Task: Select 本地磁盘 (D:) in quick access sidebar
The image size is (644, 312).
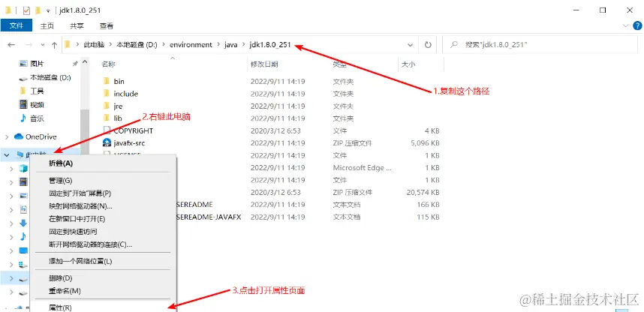Action: click(x=51, y=77)
